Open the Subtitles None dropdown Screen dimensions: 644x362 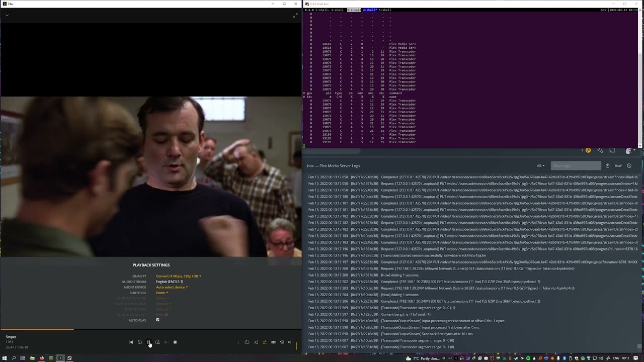[162, 293]
